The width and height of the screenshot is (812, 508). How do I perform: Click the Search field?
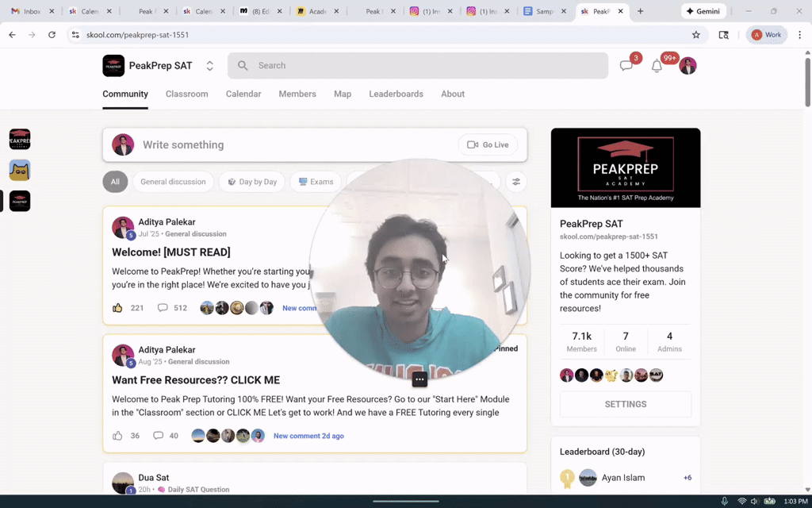pos(418,65)
